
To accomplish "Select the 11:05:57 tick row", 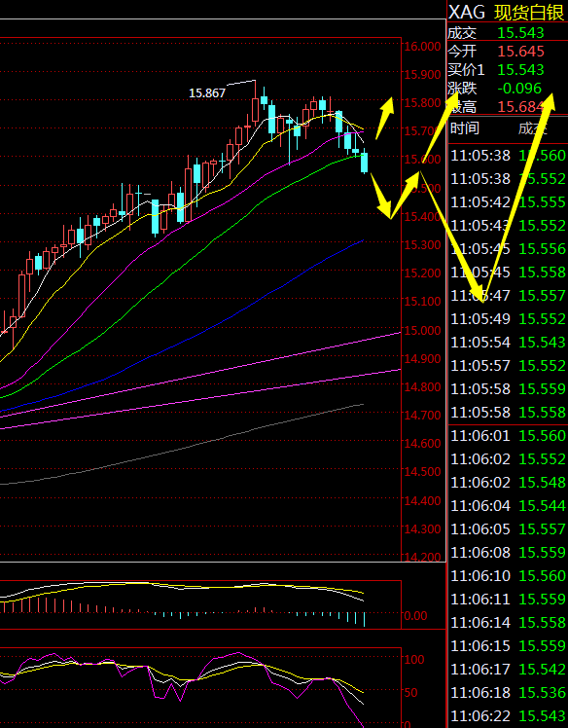I will [x=508, y=366].
